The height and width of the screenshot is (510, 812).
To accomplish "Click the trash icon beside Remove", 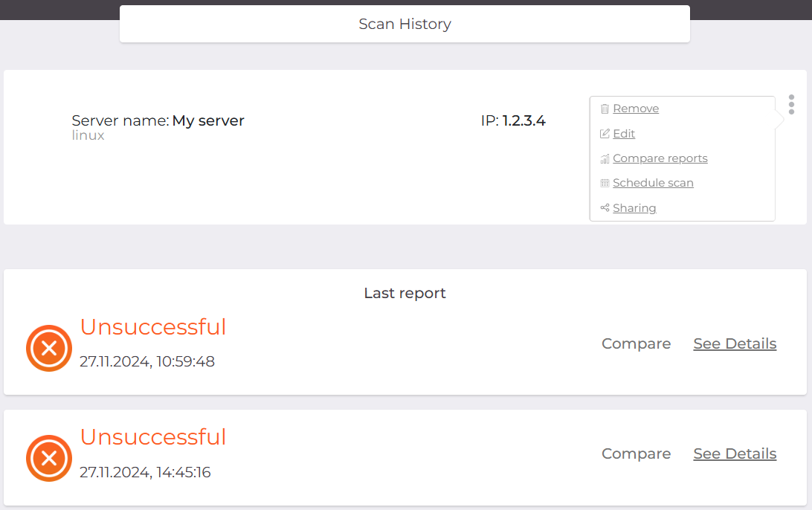I will point(605,109).
